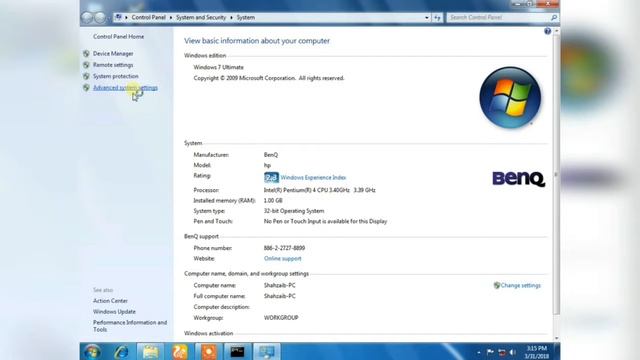Open Device Manager link
Screen dimensions: 640x360
click(113, 53)
